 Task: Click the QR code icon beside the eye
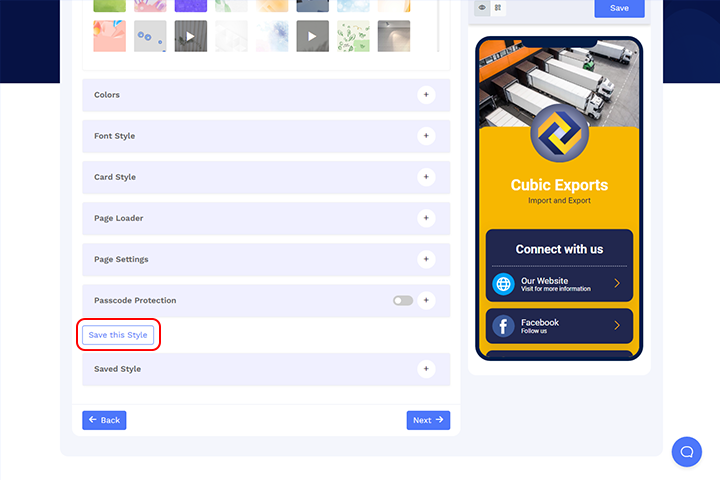click(498, 8)
